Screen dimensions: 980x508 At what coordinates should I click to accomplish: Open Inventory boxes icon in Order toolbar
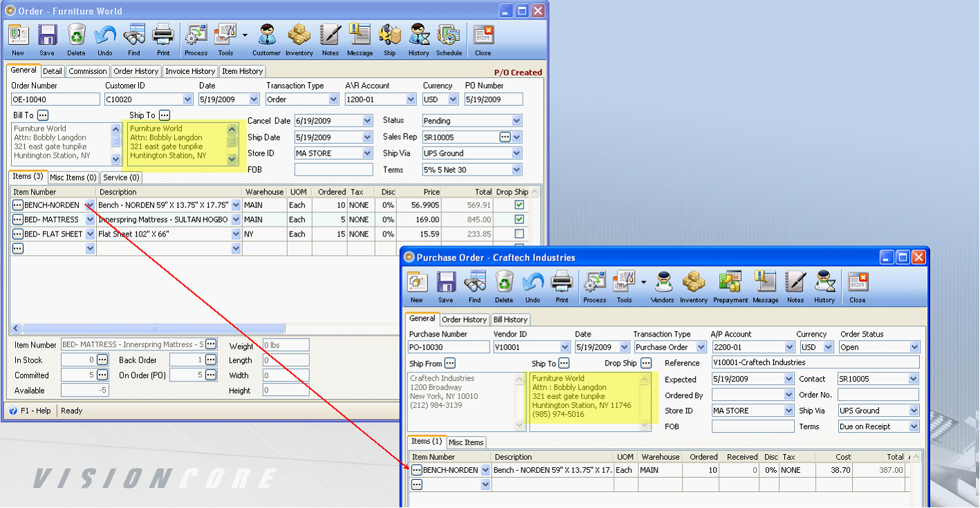coord(299,35)
